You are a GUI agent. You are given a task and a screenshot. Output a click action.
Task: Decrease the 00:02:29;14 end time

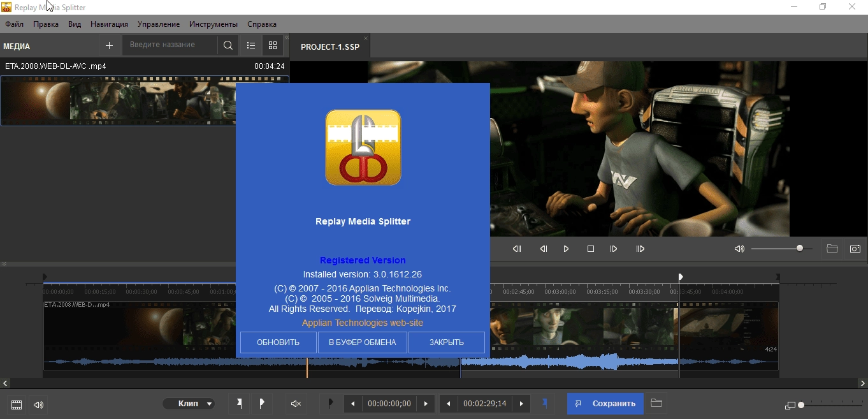(449, 404)
